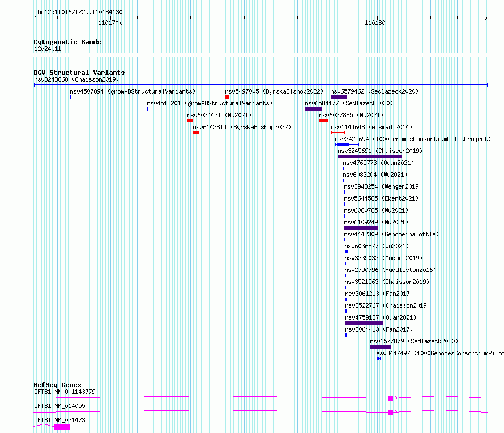Click the blue glyph under esv3447497

(x=379, y=359)
